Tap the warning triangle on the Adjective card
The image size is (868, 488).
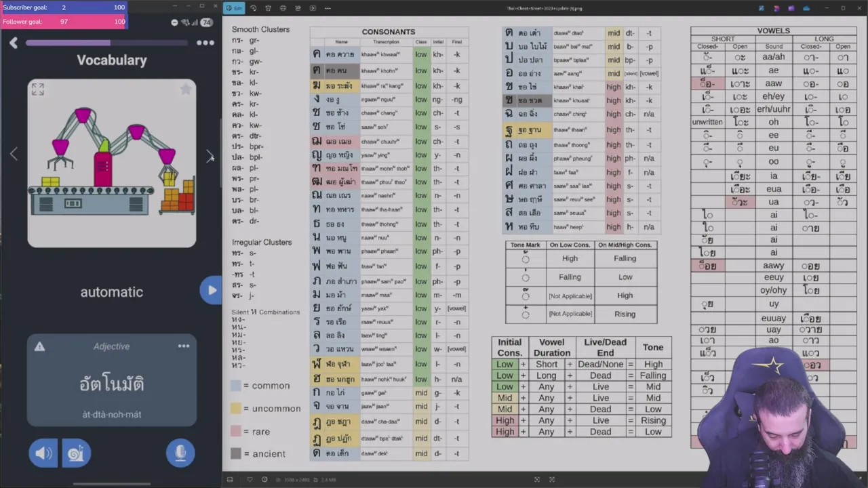tap(39, 346)
